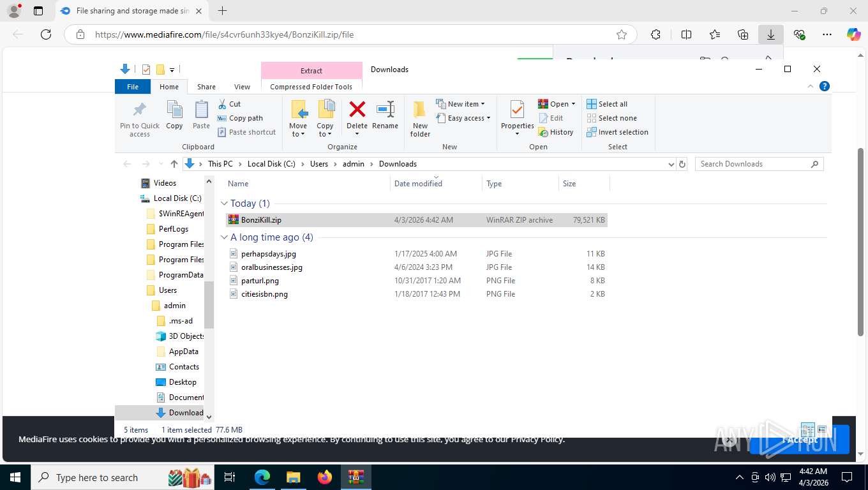This screenshot has width=868, height=490.
Task: Open the Open dropdown in ribbon
Action: click(x=557, y=104)
